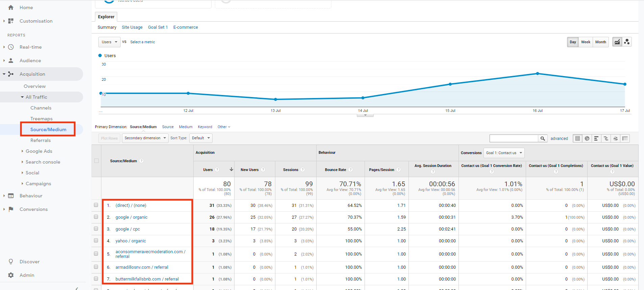
Task: Collapse the All Traffic tree item
Action: 22,97
